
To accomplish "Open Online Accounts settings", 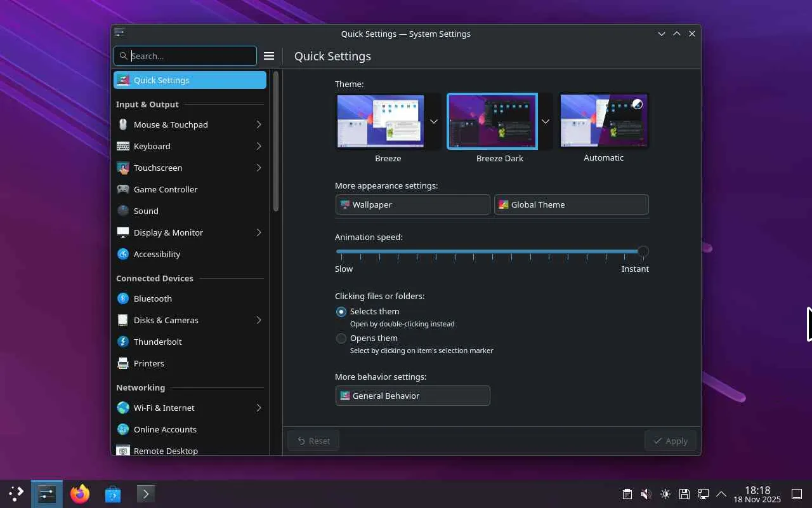I will (190, 429).
